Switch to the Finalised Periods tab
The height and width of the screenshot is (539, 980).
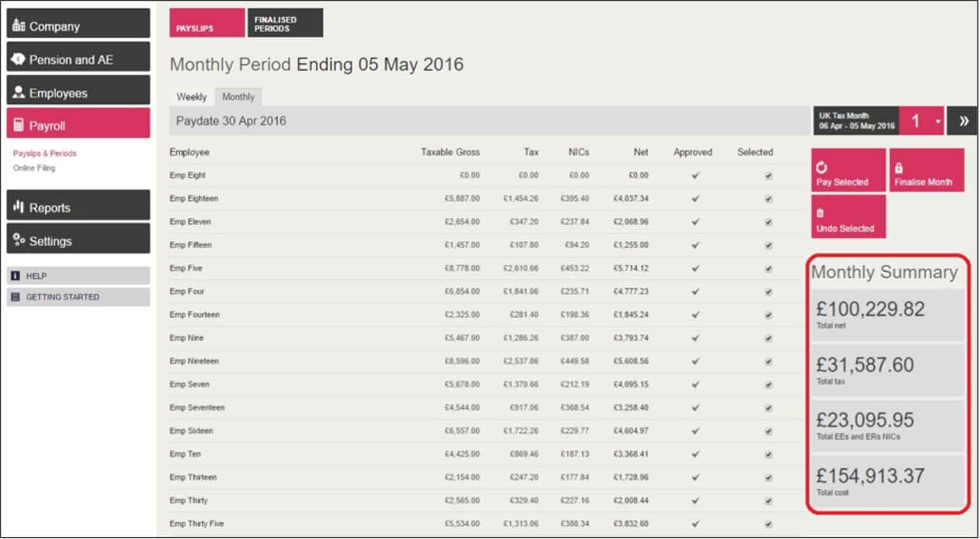[x=285, y=22]
